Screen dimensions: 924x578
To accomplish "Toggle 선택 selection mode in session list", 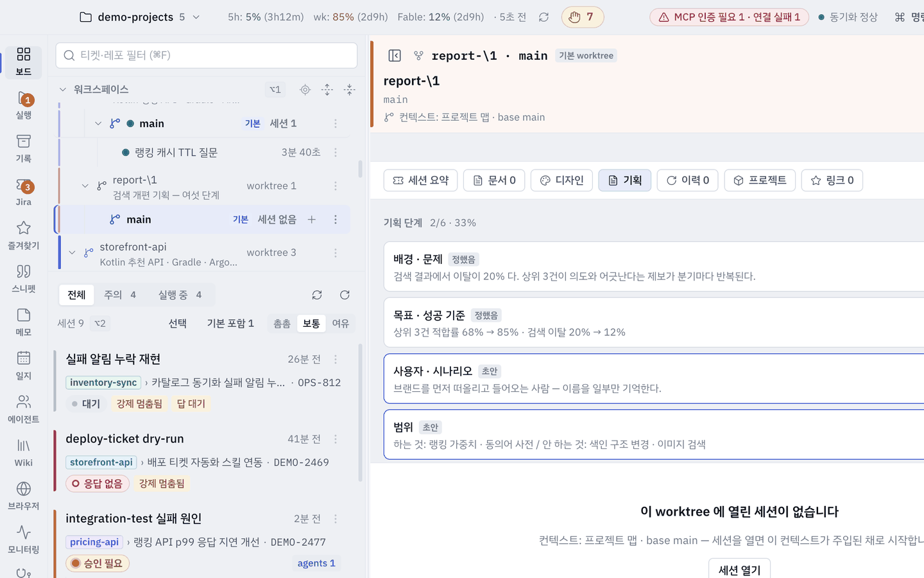I will [x=178, y=324].
